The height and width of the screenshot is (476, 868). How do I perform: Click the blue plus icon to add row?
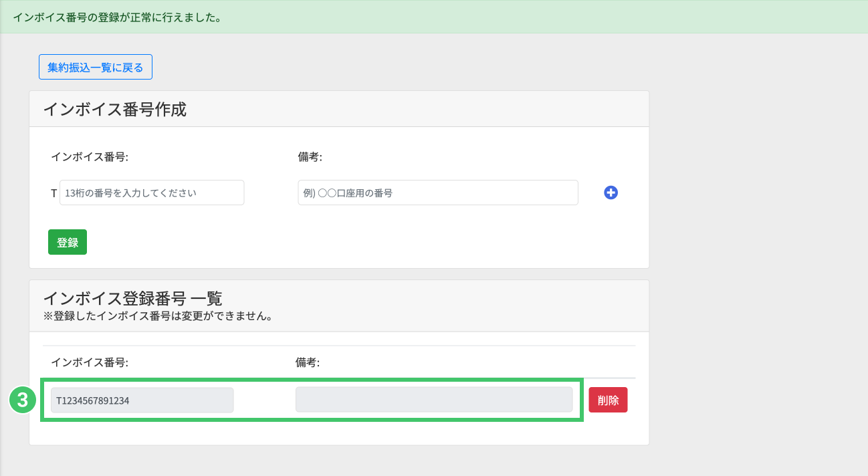[611, 193]
